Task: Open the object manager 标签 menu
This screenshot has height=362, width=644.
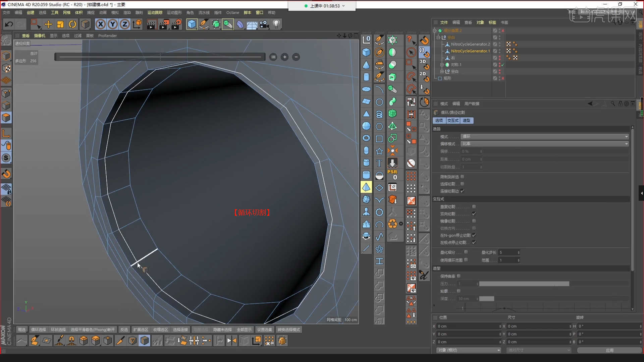Action: [x=492, y=22]
